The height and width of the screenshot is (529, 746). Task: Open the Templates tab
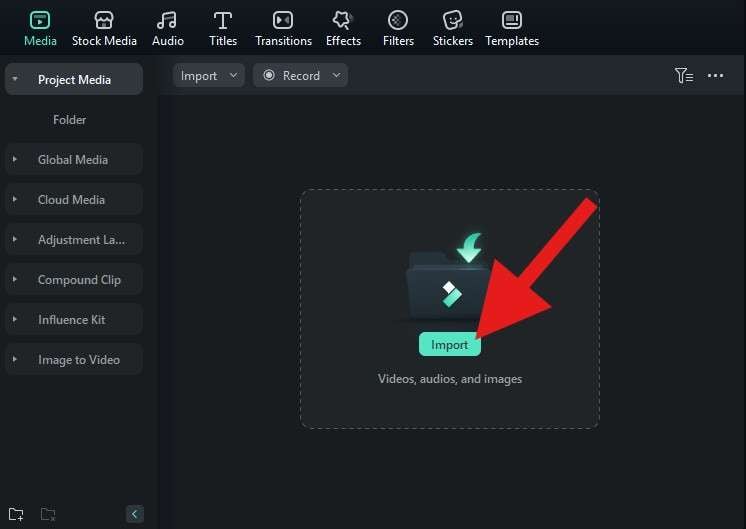512,29
